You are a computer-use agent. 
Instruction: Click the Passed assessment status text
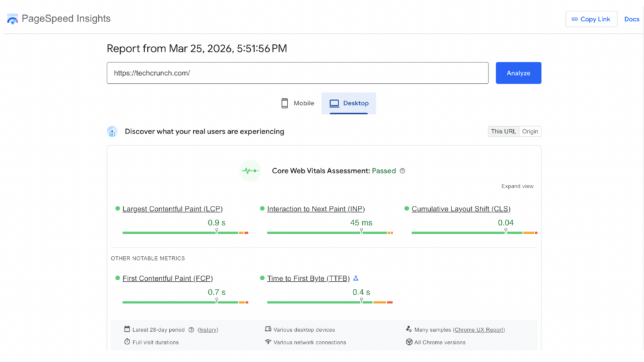click(x=384, y=171)
